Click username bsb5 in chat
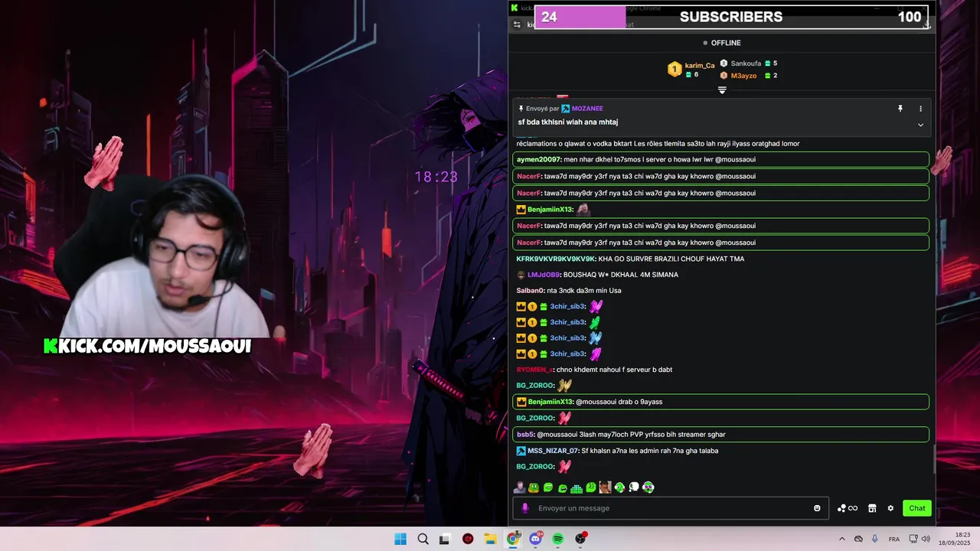The width and height of the screenshot is (980, 551). coord(524,435)
